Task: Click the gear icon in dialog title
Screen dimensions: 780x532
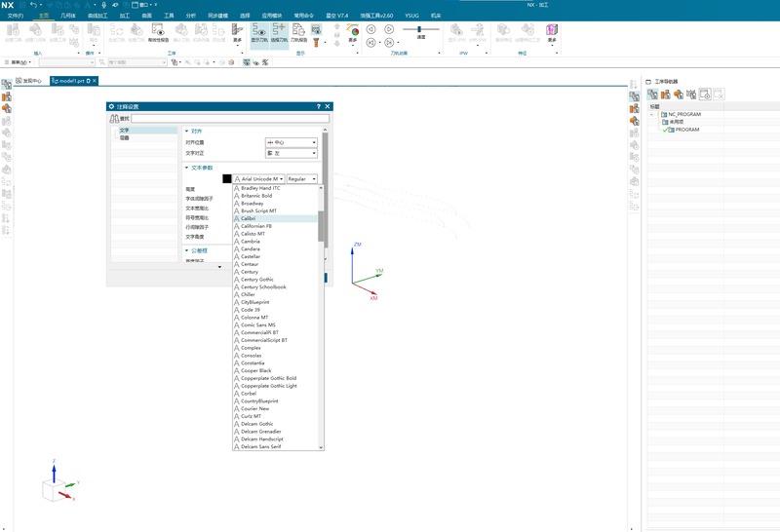Action: (x=111, y=106)
